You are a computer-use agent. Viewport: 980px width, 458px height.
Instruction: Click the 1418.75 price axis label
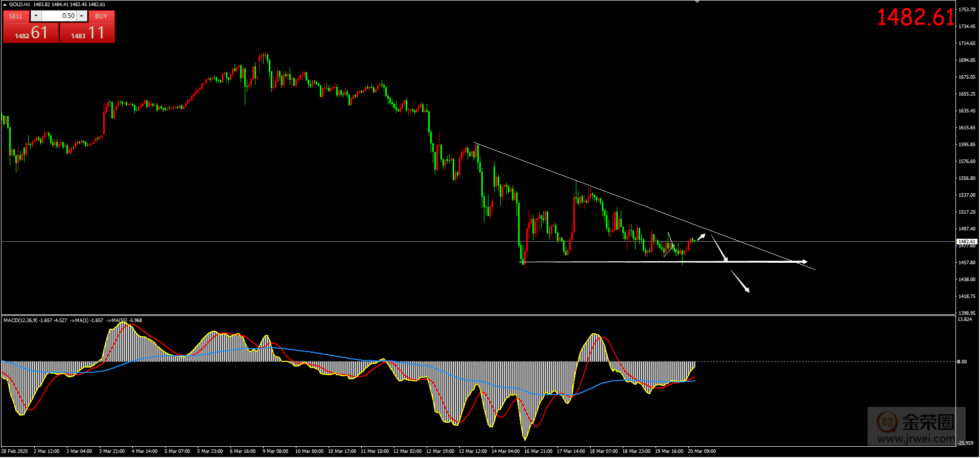pyautogui.click(x=967, y=296)
